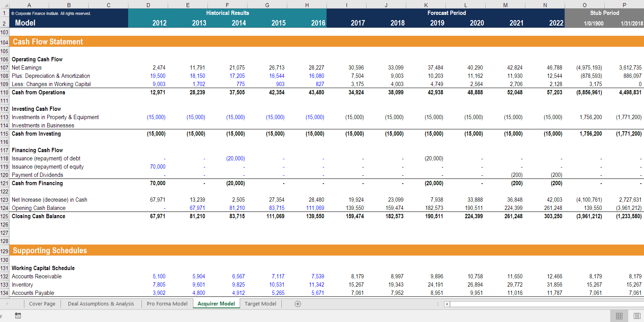Switch to Deal Assumptions & Analysis tab

[x=101, y=304]
